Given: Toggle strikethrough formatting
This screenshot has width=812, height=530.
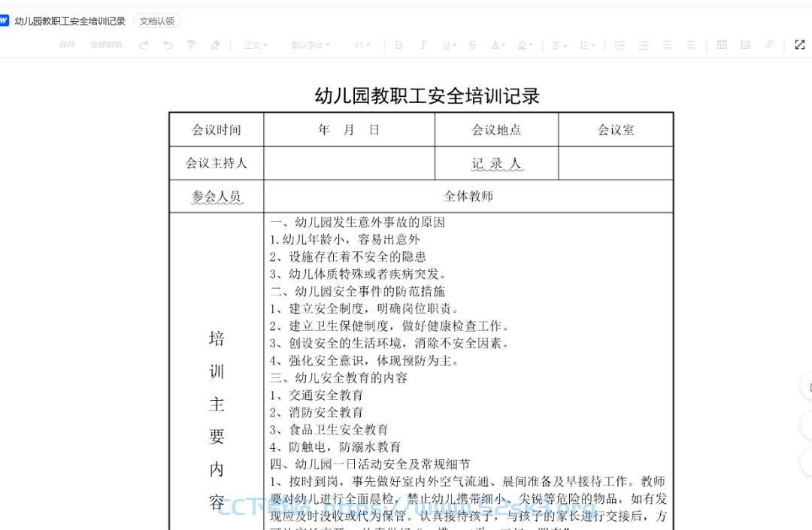Looking at the screenshot, I should coord(472,45).
